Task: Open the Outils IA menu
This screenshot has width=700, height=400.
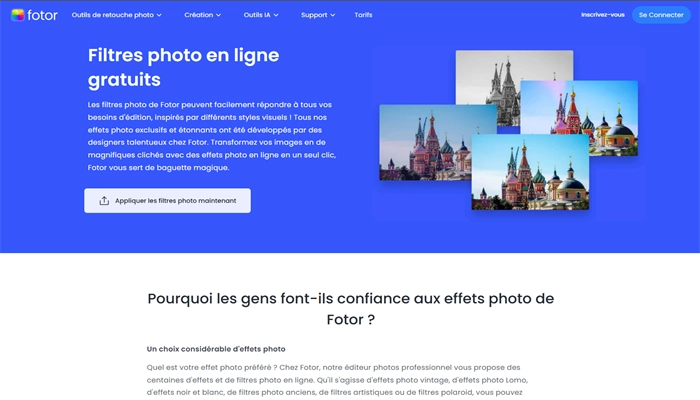Action: tap(261, 15)
